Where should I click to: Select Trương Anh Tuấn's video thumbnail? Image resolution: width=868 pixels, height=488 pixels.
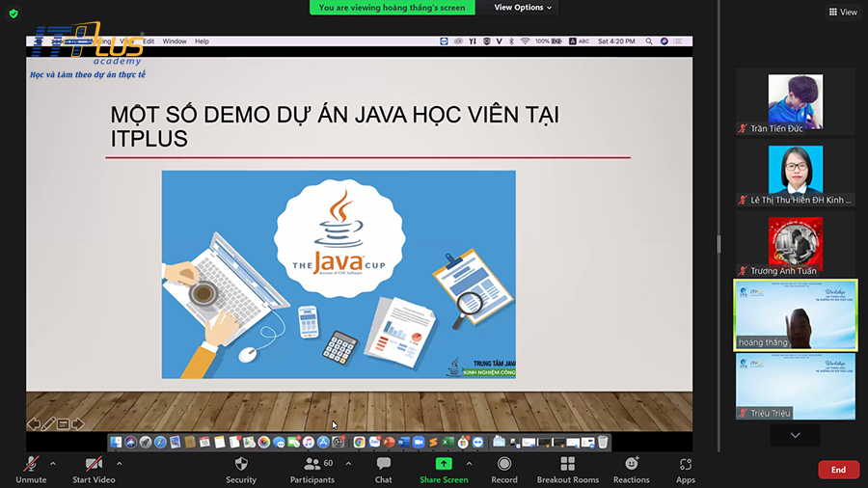[795, 244]
